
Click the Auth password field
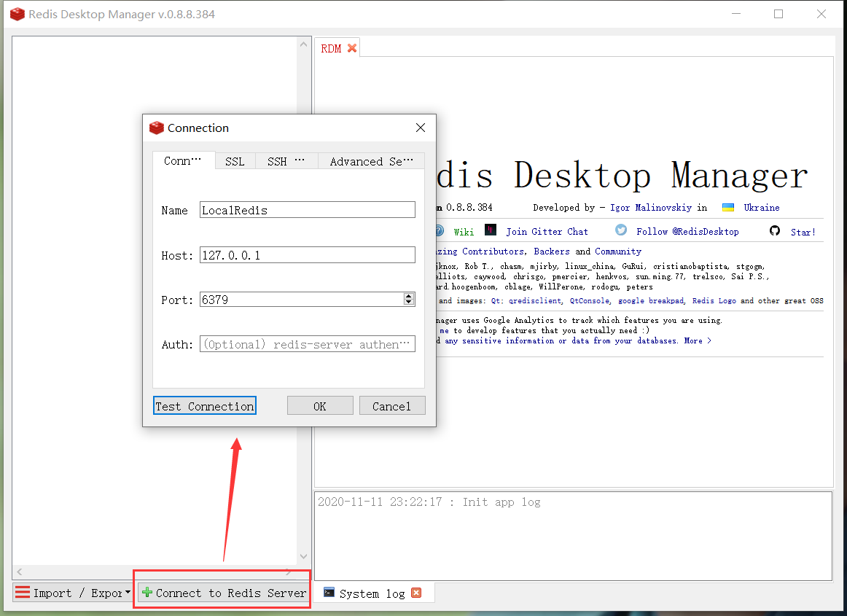click(x=307, y=344)
